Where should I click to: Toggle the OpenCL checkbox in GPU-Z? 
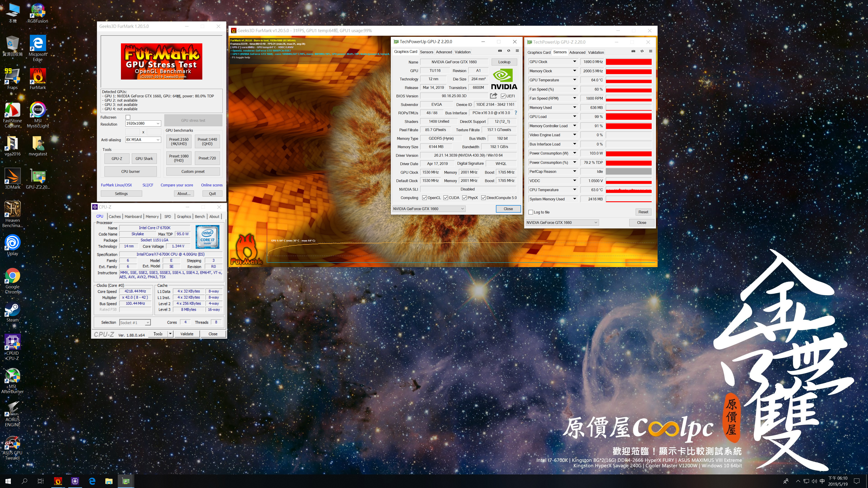pos(424,198)
